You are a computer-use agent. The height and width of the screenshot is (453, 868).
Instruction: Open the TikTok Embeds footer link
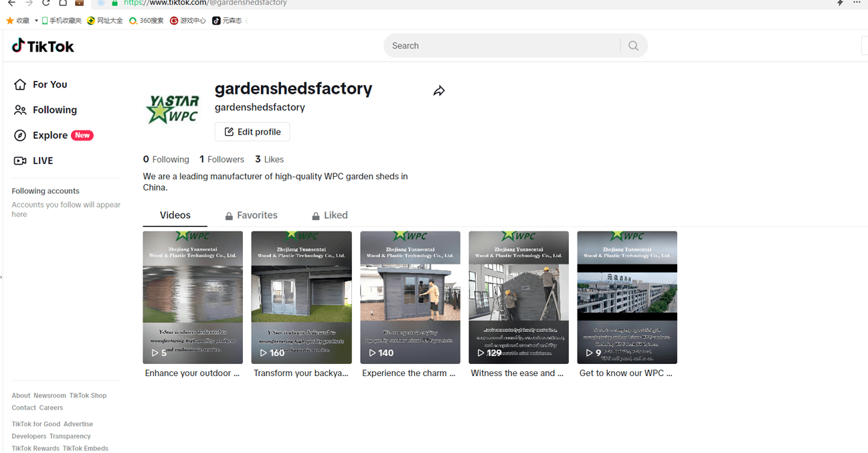[86, 448]
